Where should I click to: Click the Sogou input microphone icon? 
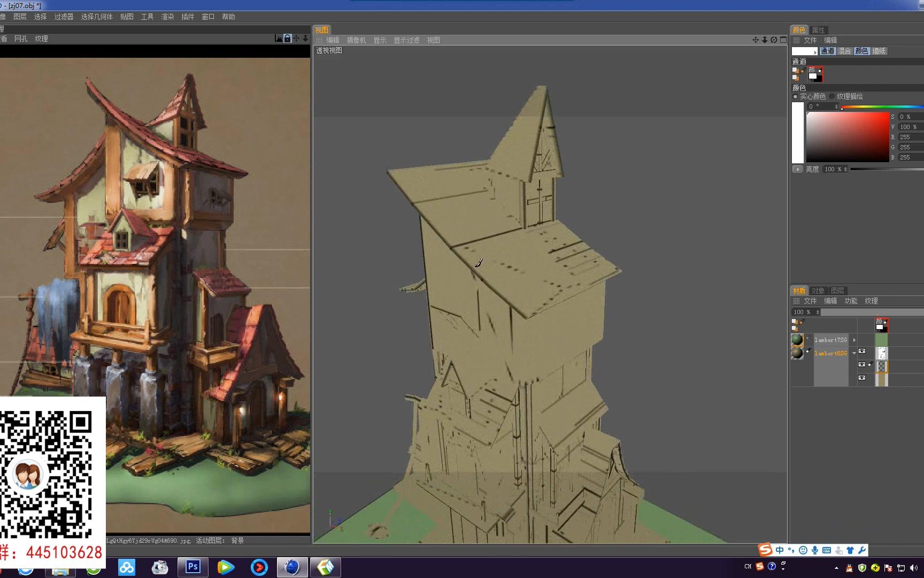point(815,550)
